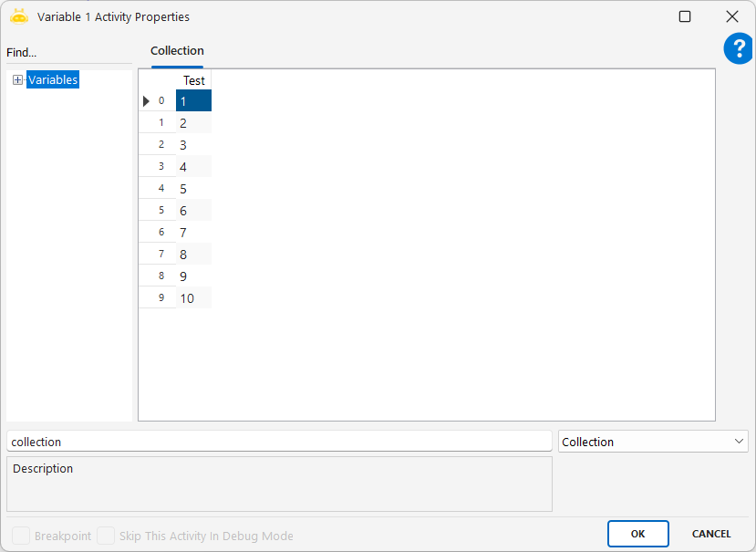Click the Find search field
The image size is (756, 552).
pos(68,53)
